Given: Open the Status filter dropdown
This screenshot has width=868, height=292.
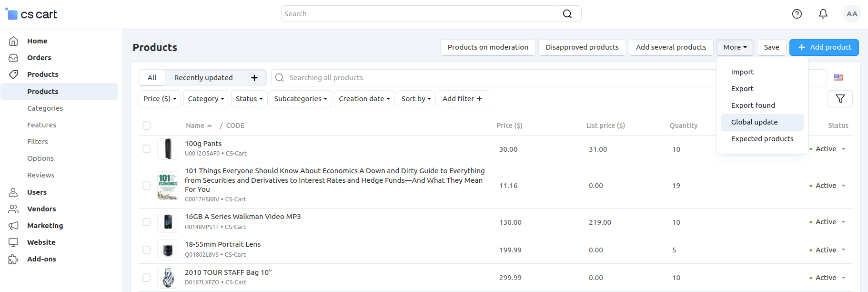Looking at the screenshot, I should 249,99.
